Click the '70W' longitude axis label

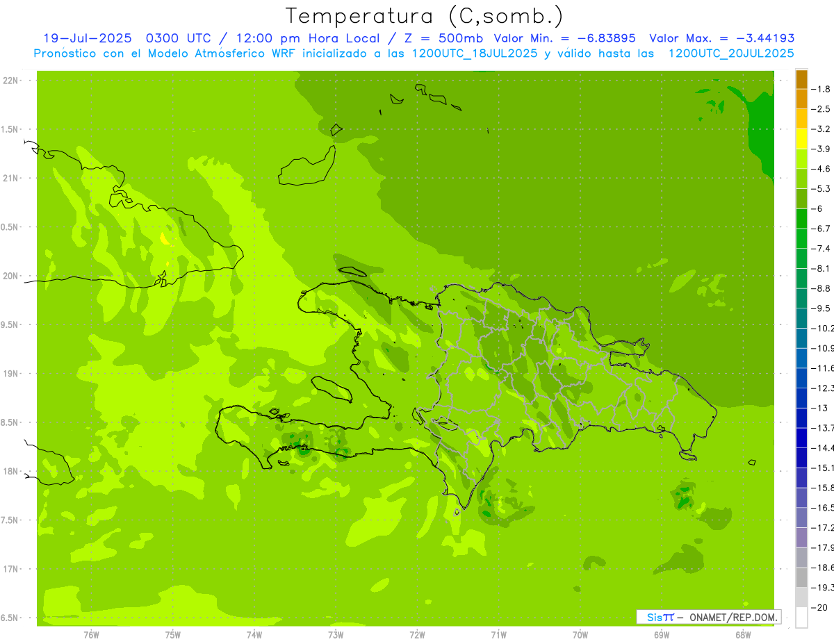coord(580,635)
